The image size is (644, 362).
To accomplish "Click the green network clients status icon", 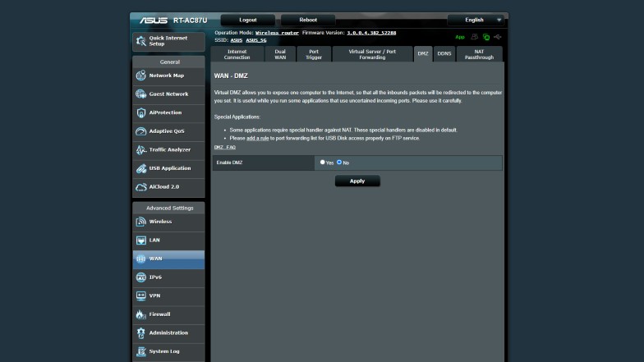I will coord(486,37).
